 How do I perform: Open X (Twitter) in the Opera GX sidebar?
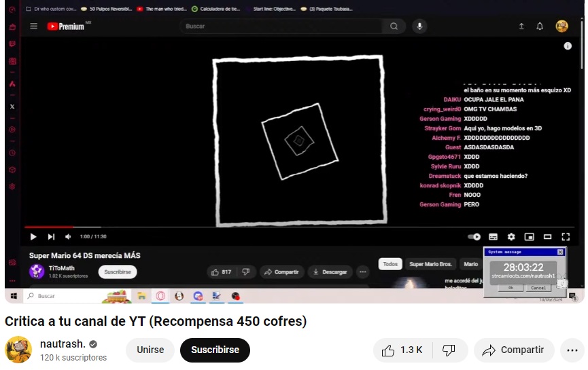[x=12, y=107]
